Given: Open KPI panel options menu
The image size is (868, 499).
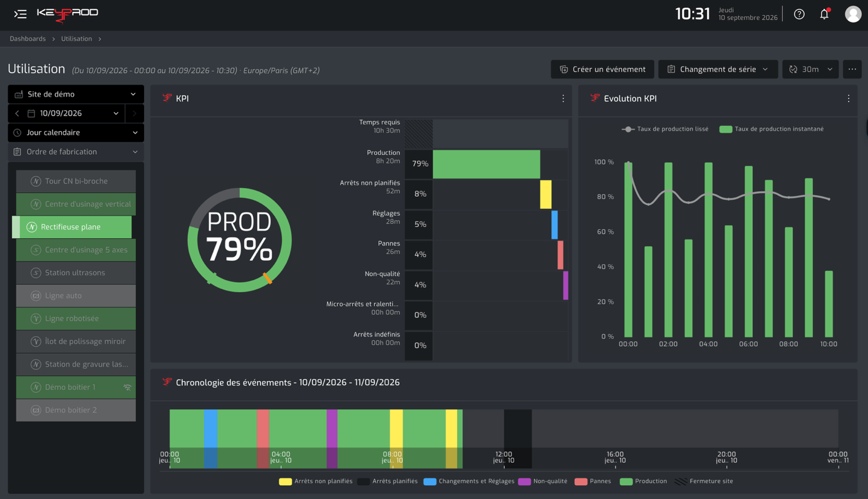Looking at the screenshot, I should [x=563, y=98].
